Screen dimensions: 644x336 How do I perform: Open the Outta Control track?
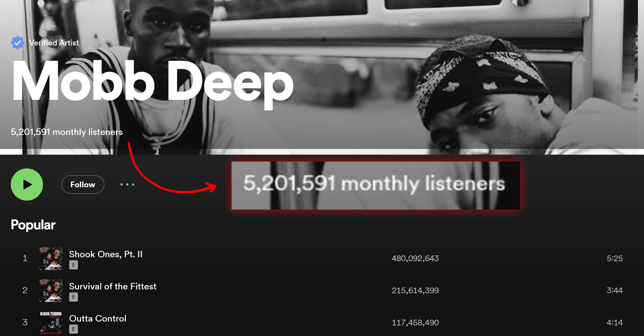tap(98, 319)
